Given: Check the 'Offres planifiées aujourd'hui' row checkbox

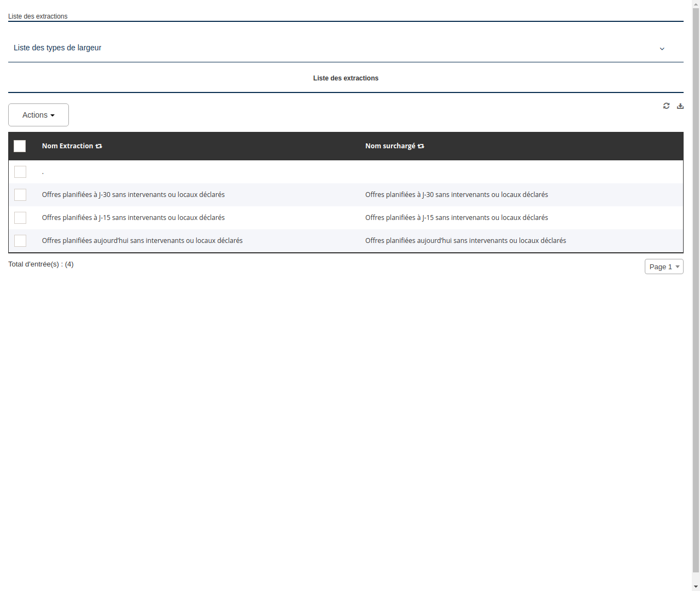Looking at the screenshot, I should coord(20,241).
